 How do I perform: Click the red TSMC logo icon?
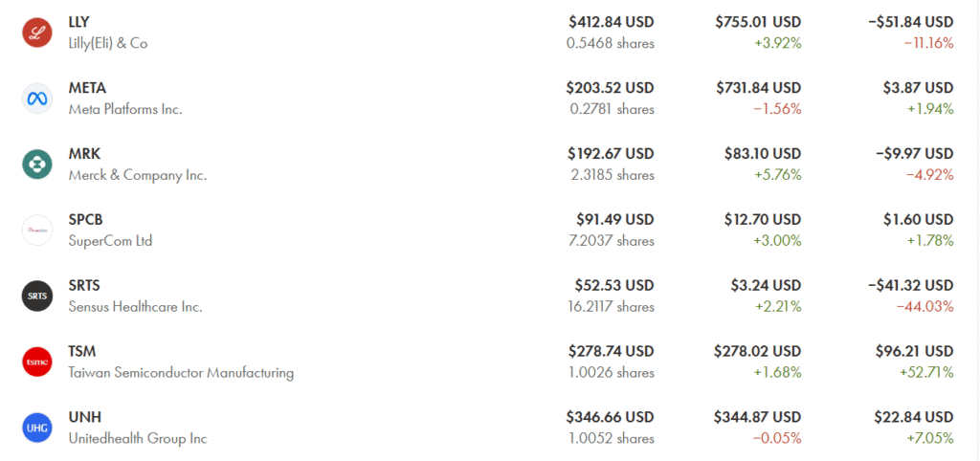click(x=37, y=362)
